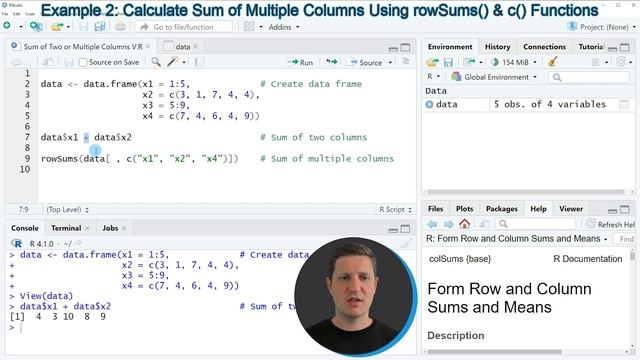Open the R Script file type dropdown
Screen dimensions: 640x360
(x=395, y=209)
